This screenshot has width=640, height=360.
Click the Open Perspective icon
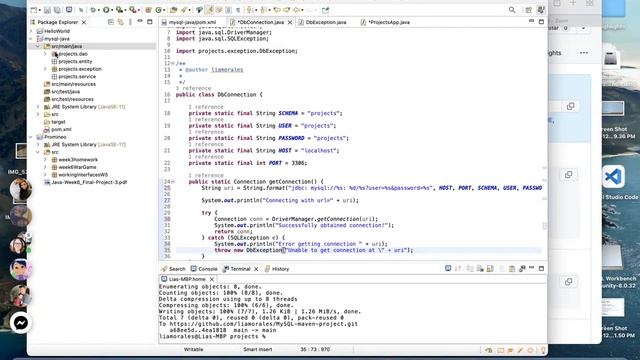529,10
